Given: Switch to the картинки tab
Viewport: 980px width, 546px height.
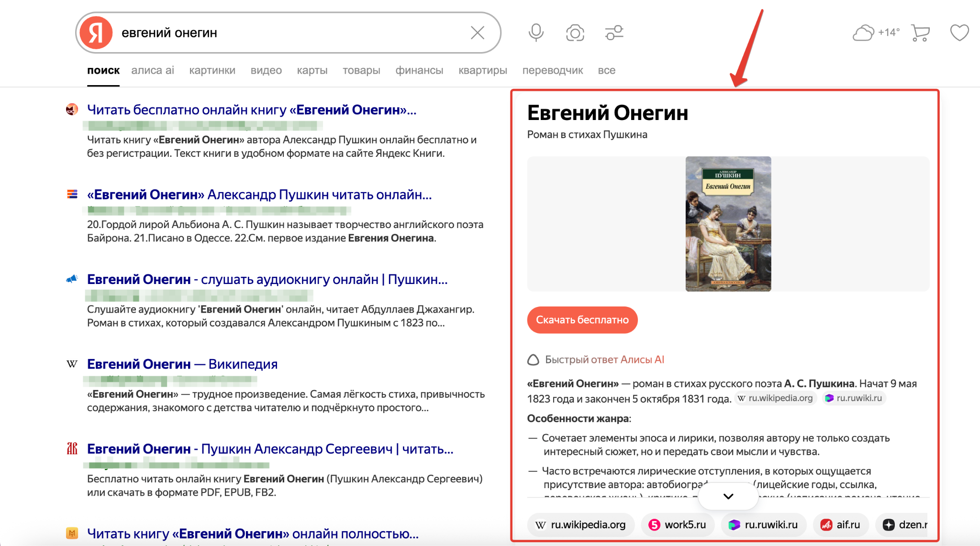Looking at the screenshot, I should click(212, 70).
